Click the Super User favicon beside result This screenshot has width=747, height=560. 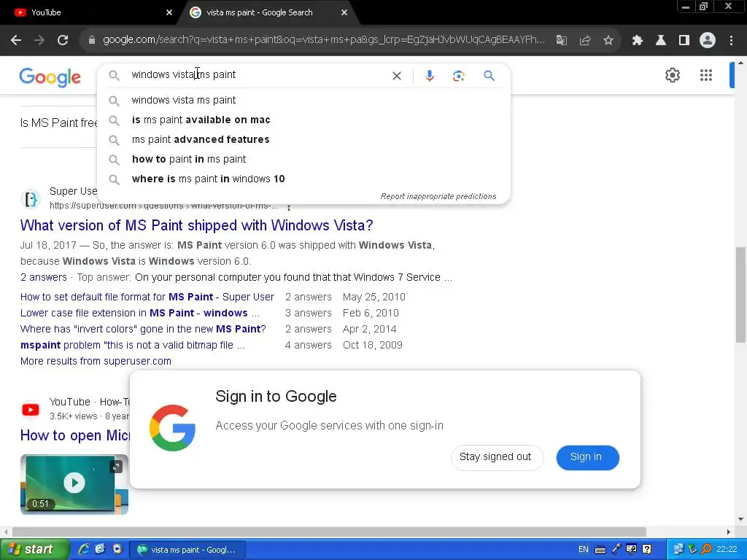click(x=31, y=198)
